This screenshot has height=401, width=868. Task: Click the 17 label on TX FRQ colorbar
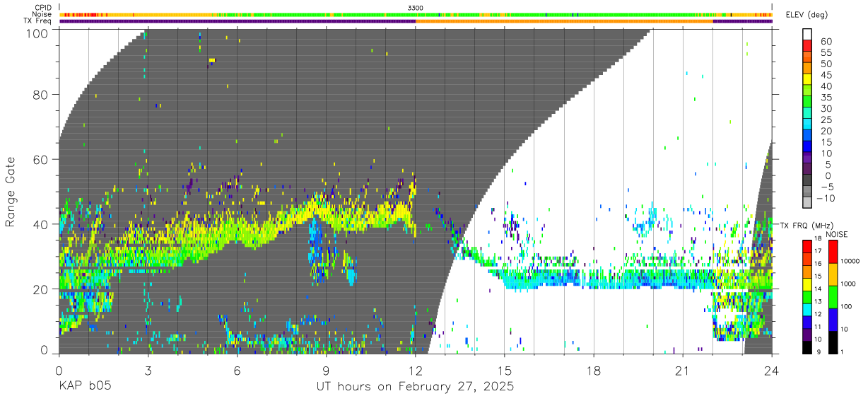pos(818,251)
